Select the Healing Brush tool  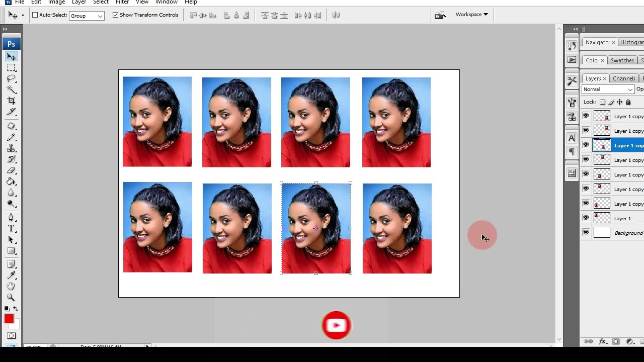point(11,126)
